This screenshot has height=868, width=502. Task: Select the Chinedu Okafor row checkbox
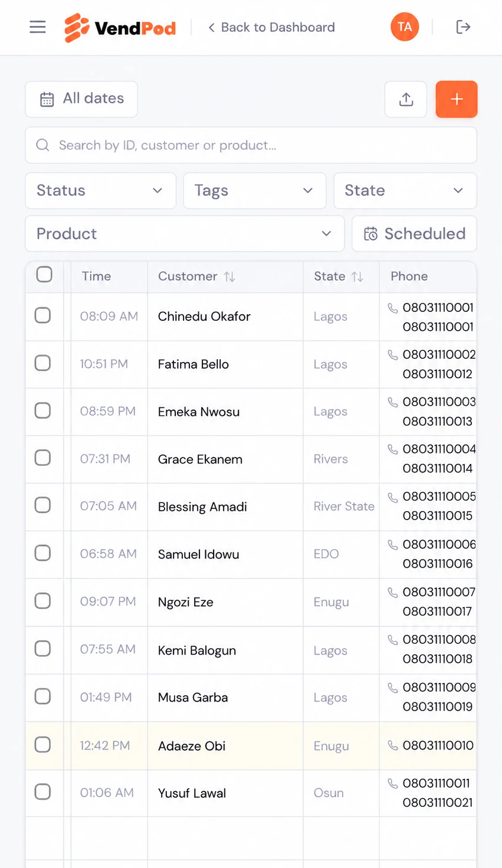click(x=42, y=315)
